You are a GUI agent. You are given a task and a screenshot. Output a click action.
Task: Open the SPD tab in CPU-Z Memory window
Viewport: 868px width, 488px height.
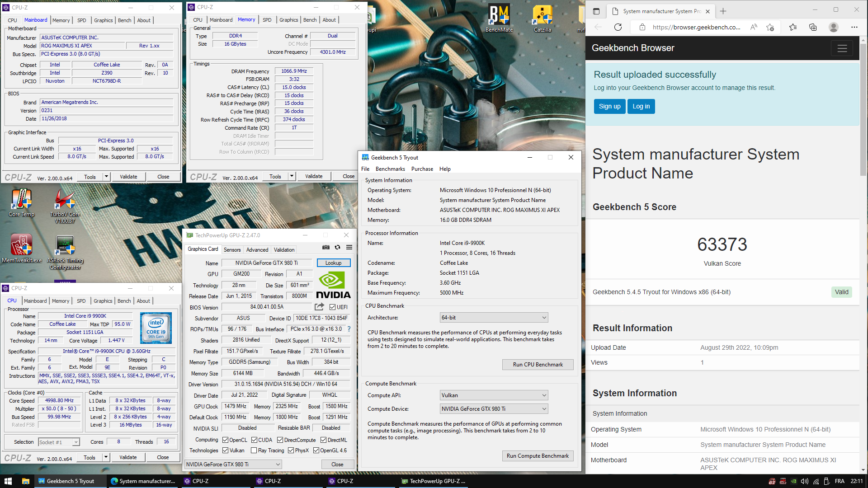pos(267,20)
